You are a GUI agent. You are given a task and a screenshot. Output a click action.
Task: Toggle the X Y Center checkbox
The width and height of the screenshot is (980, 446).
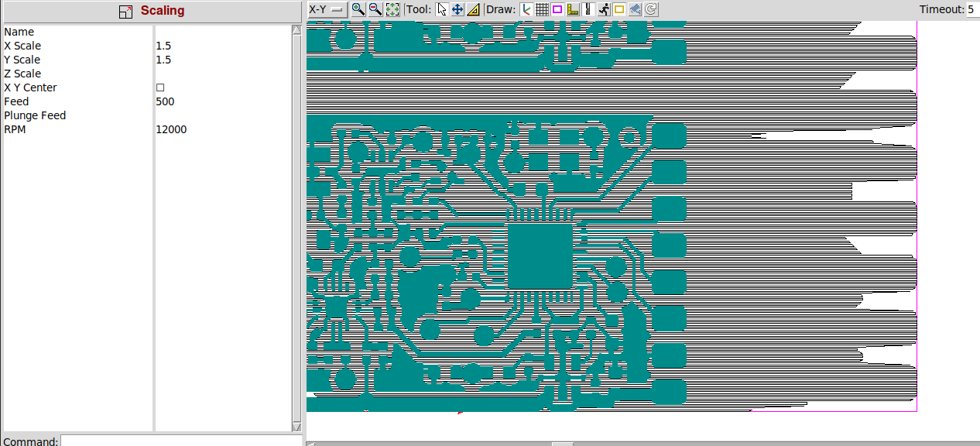[x=160, y=87]
